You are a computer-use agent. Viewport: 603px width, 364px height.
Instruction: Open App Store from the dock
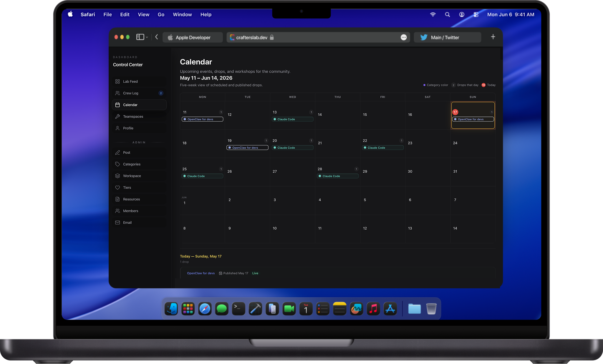390,309
